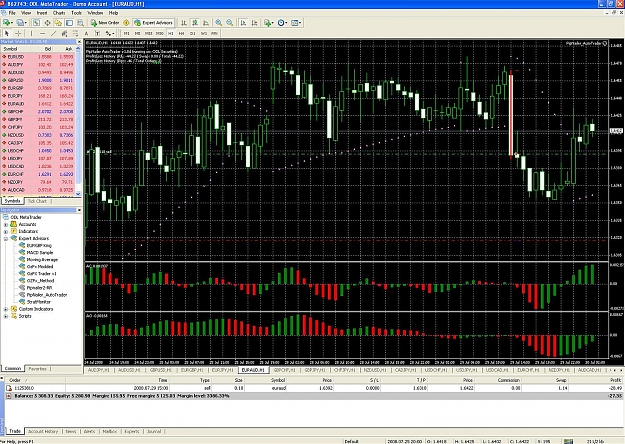Open the Experts terminal tab
Image resolution: width=625 pixels, height=444 pixels.
coord(132,431)
